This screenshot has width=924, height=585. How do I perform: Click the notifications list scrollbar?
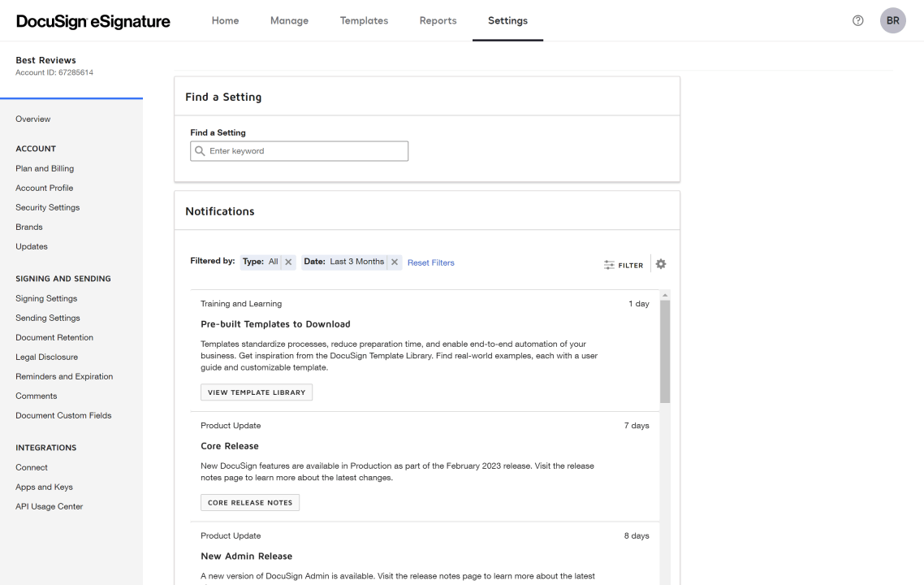pyautogui.click(x=664, y=349)
